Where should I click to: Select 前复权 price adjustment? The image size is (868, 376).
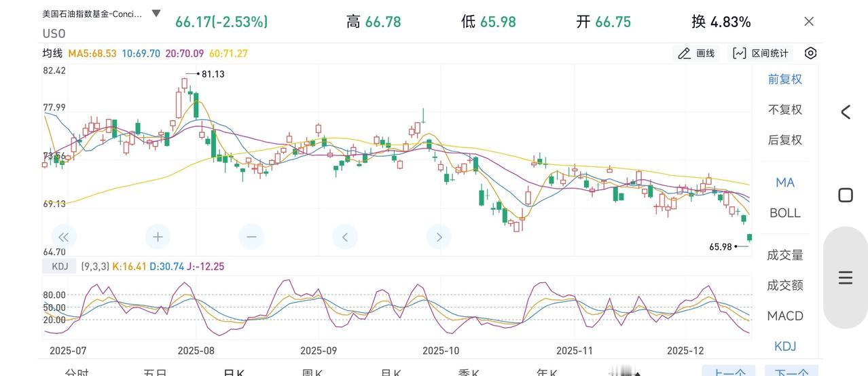785,79
